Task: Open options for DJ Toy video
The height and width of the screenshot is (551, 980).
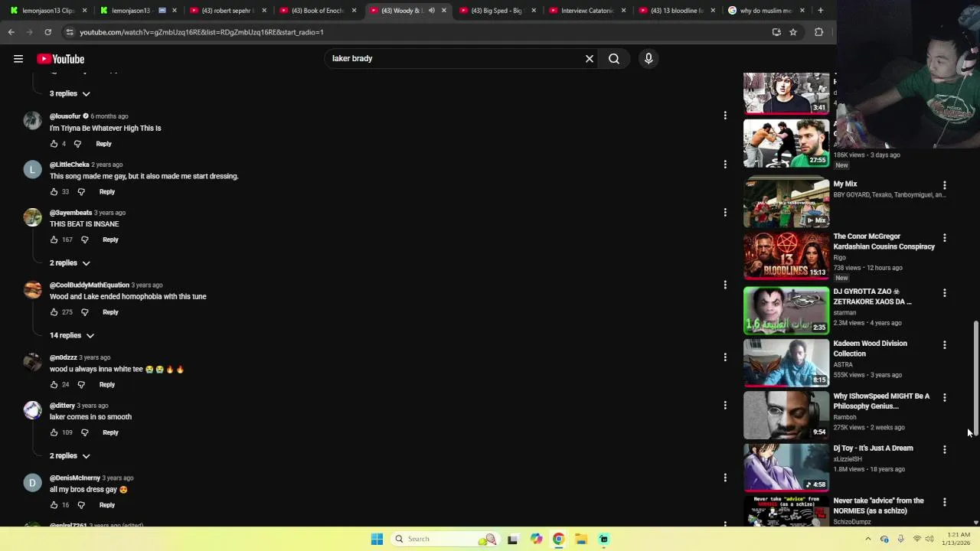Action: [x=945, y=450]
